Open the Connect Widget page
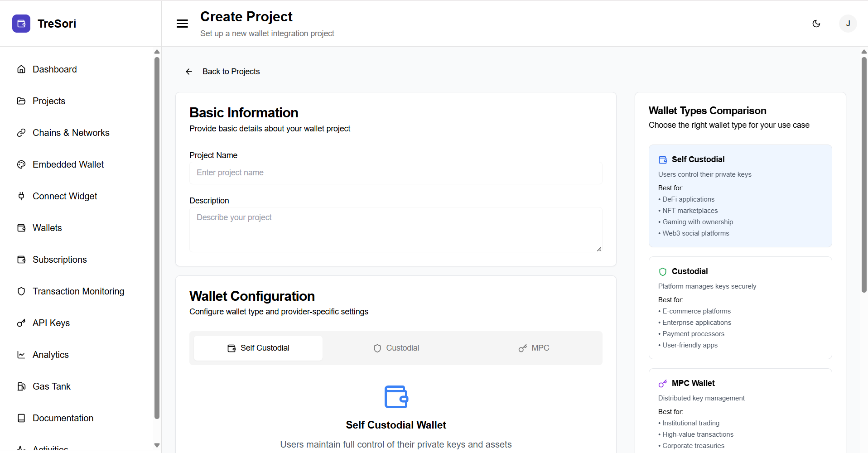The height and width of the screenshot is (453, 868). click(x=65, y=196)
